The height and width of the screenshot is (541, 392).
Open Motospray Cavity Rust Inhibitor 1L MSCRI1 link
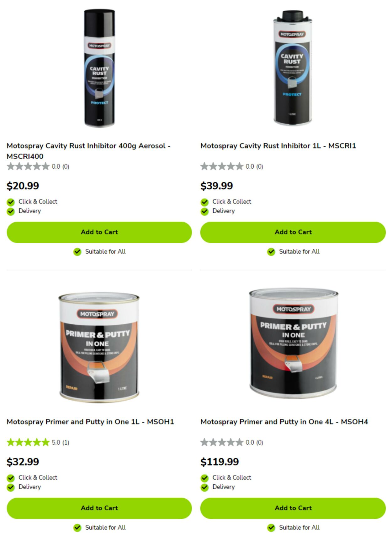278,146
